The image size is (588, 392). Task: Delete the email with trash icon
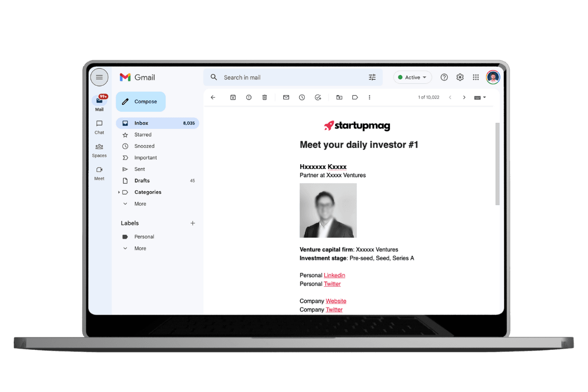coord(265,98)
